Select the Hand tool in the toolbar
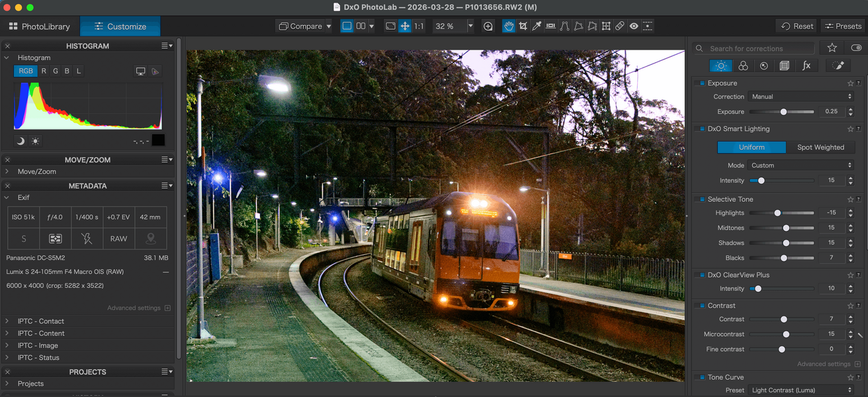This screenshot has width=868, height=397. click(x=509, y=26)
